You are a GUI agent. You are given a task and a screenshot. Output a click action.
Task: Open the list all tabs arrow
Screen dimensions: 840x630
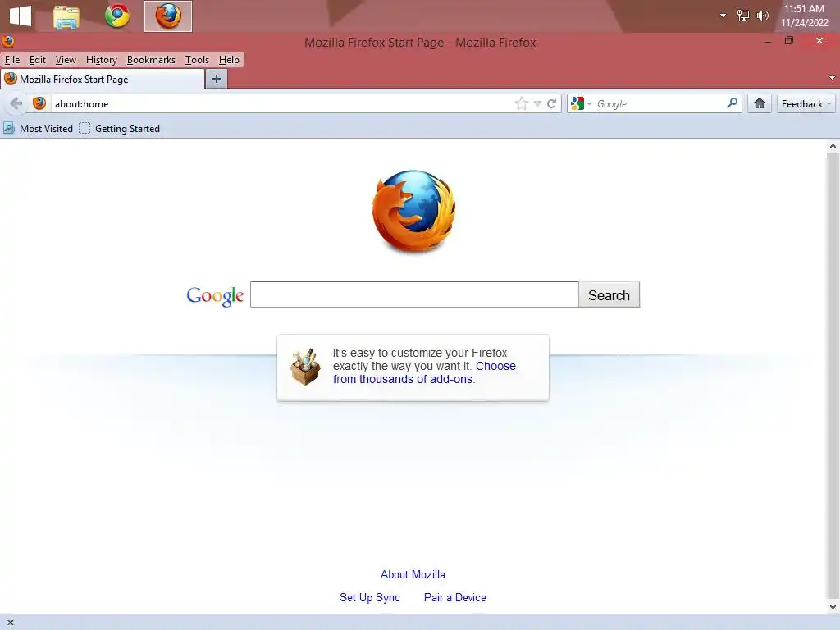832,78
